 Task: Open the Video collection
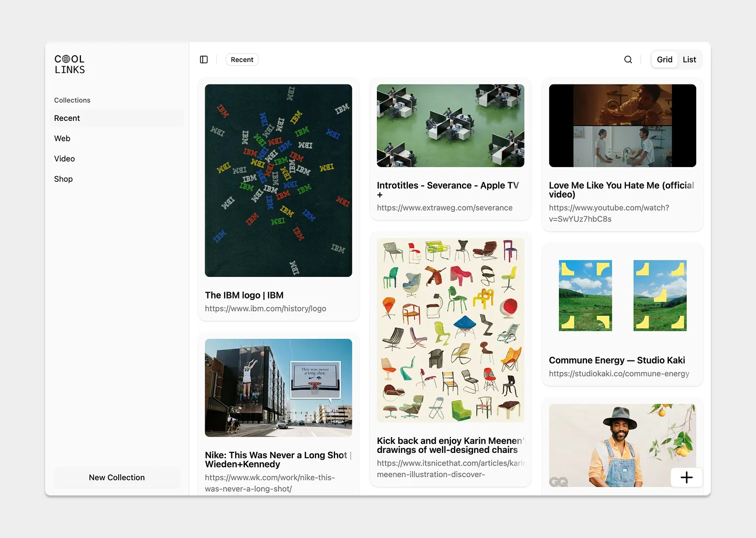(x=117, y=159)
